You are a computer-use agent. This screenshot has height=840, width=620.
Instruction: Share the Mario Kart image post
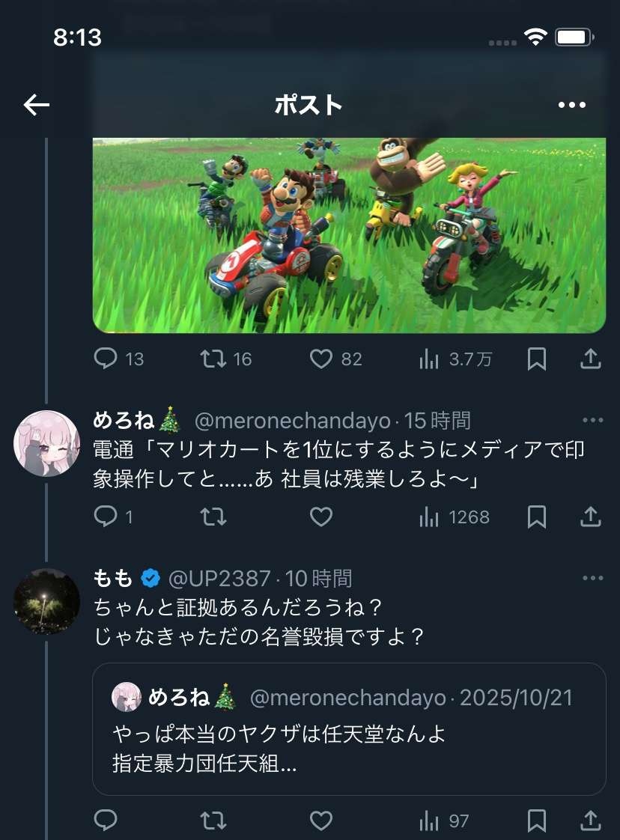(x=590, y=359)
